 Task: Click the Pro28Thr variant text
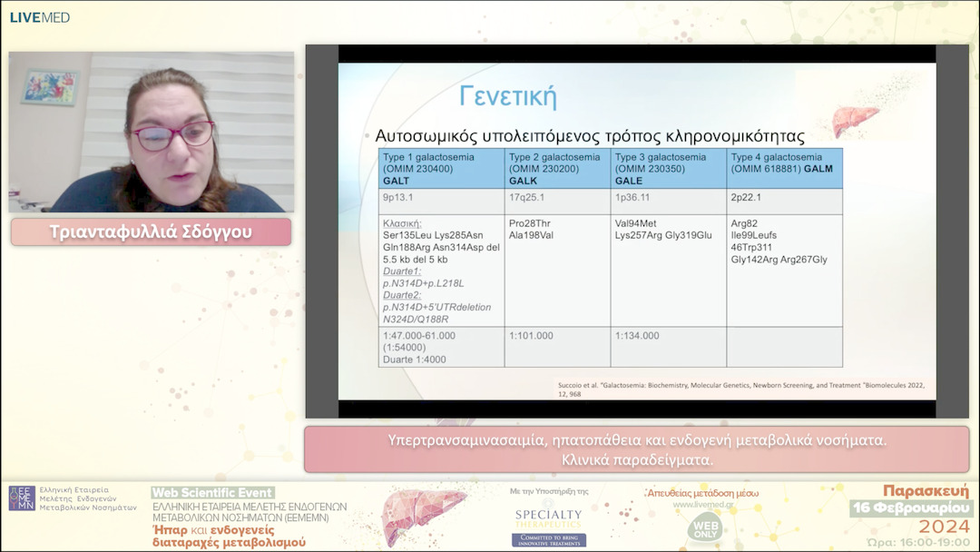pyautogui.click(x=529, y=223)
